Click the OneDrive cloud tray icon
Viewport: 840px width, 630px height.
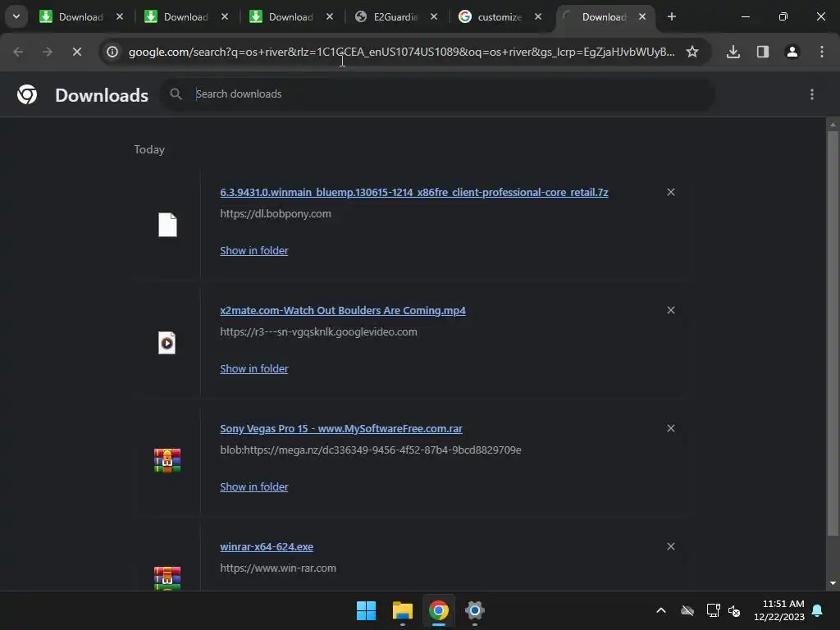687,610
